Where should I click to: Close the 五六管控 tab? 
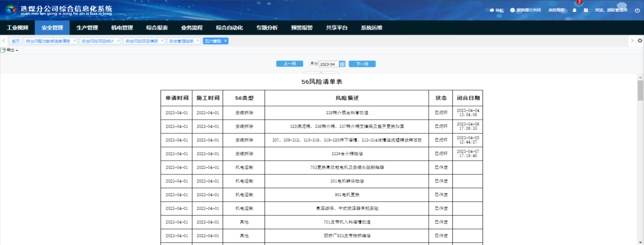(225, 41)
